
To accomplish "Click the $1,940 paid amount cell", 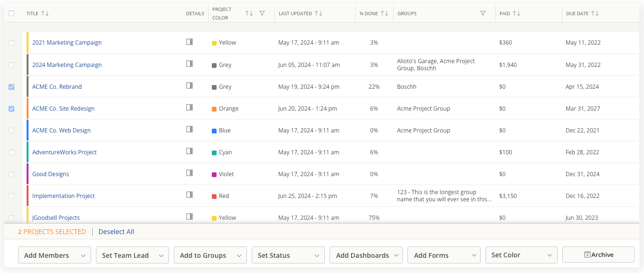I will tap(508, 65).
